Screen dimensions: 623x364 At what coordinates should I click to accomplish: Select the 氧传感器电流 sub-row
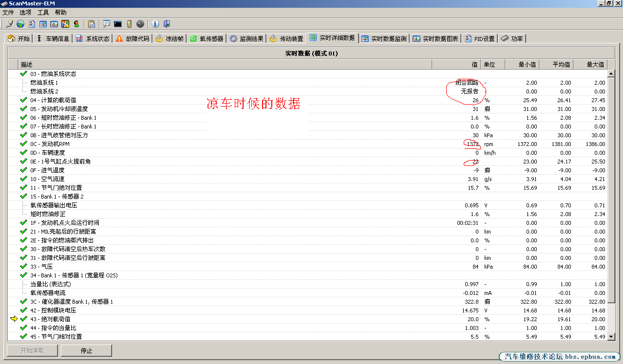point(307,292)
